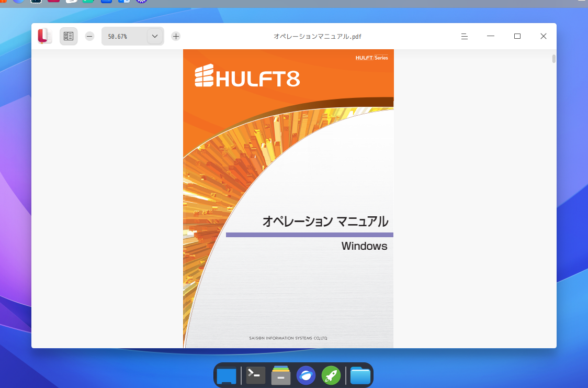Click the vertical scrollbar thumb of document
This screenshot has height=388, width=588.
click(x=553, y=59)
